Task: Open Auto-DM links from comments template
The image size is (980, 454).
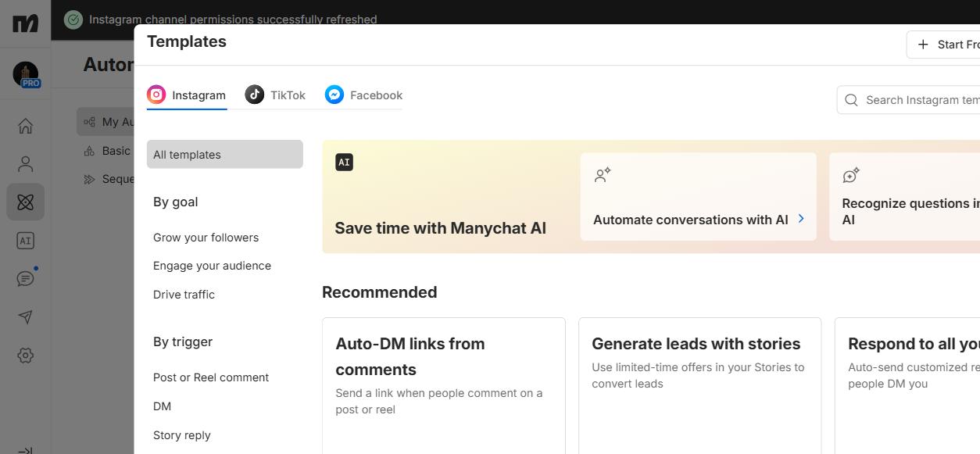Action: click(444, 386)
